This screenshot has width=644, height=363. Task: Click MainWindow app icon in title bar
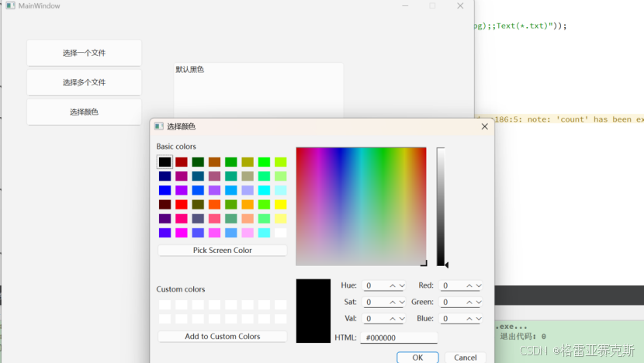[x=10, y=5]
